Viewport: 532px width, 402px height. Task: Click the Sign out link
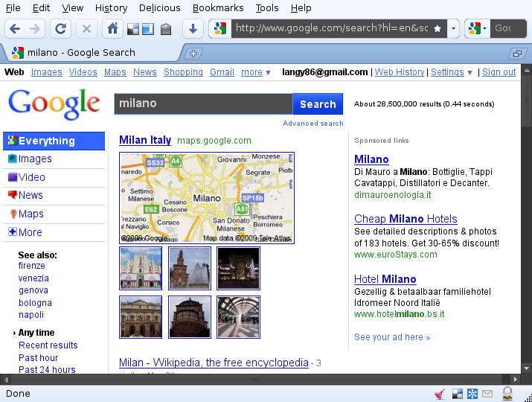pyautogui.click(x=499, y=72)
